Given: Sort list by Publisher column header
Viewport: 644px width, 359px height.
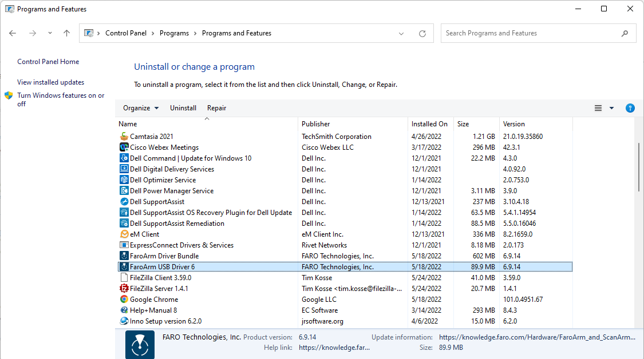Looking at the screenshot, I should [316, 124].
